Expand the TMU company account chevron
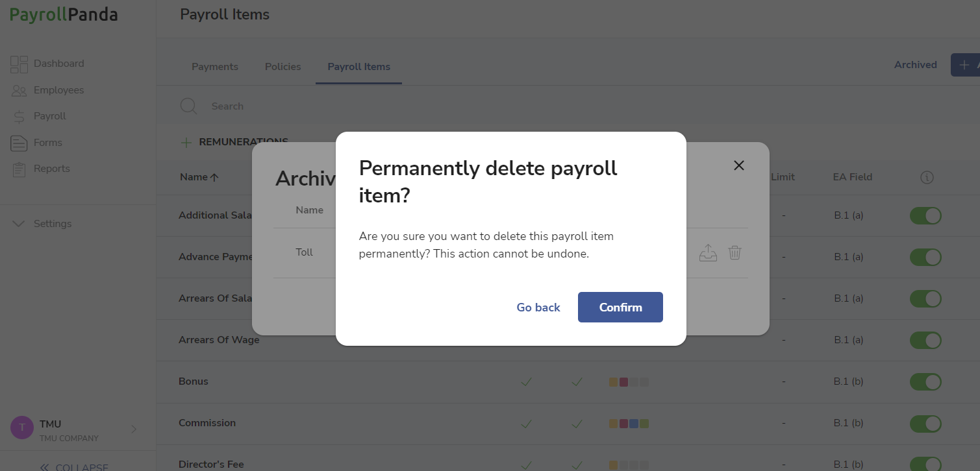The height and width of the screenshot is (471, 980). click(134, 429)
